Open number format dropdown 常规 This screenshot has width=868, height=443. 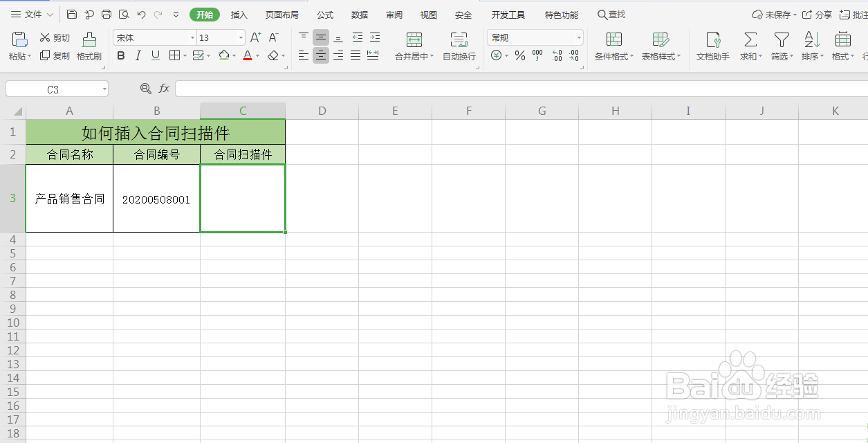pos(579,38)
